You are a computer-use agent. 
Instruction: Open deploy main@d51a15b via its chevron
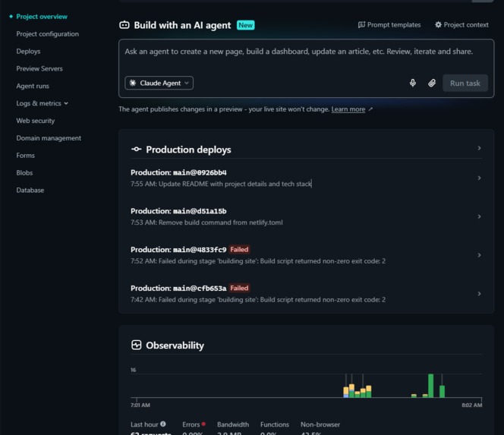pos(479,216)
